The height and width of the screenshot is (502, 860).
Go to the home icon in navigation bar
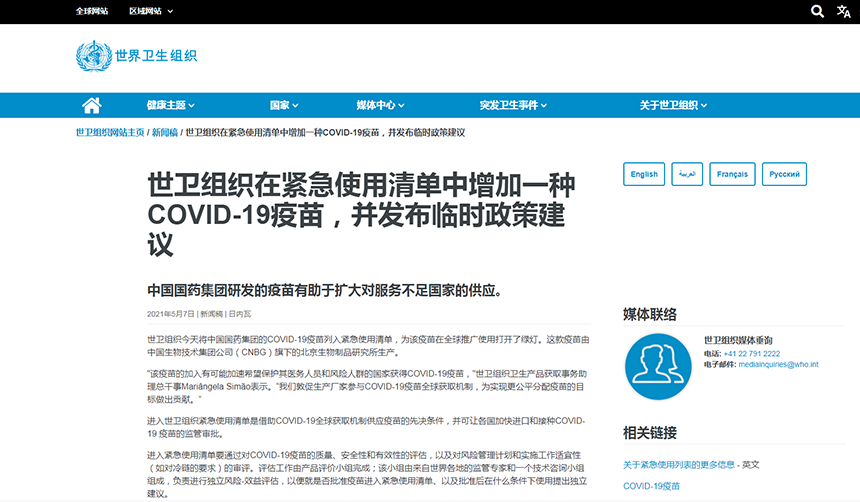pyautogui.click(x=92, y=105)
